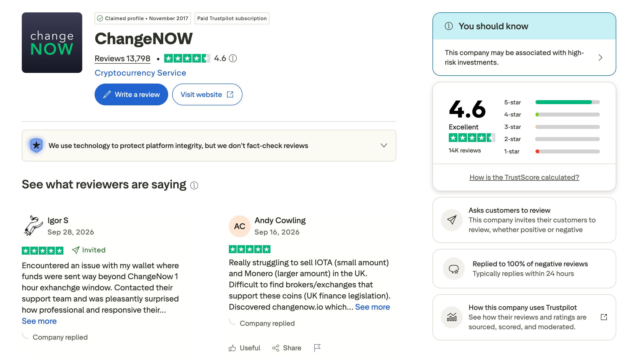Click the Invited label on Igor's review
This screenshot has width=644, height=356.
[94, 250]
